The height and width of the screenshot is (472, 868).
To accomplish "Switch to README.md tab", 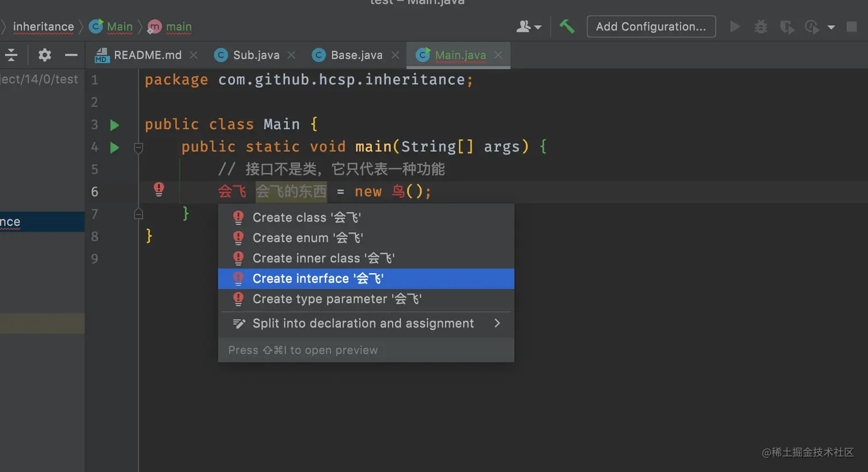I will click(147, 55).
